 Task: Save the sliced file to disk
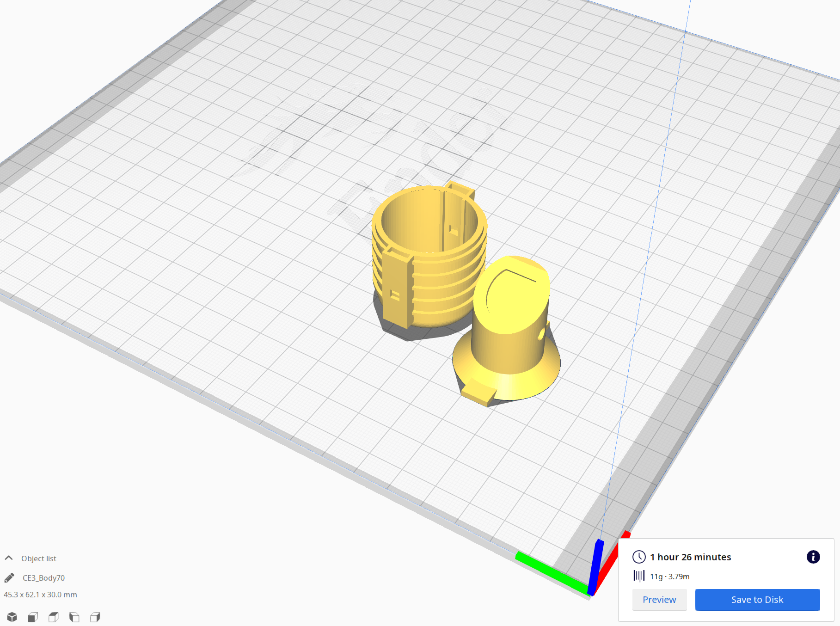point(757,599)
